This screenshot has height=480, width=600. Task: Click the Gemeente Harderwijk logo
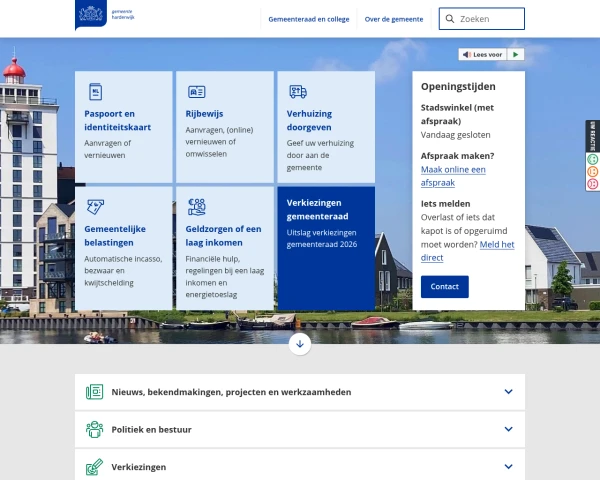[105, 15]
